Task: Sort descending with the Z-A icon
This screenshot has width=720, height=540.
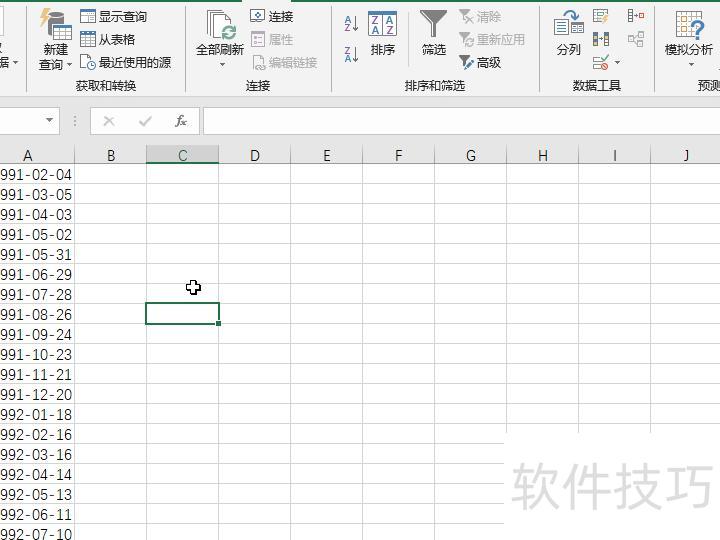Action: [351, 54]
